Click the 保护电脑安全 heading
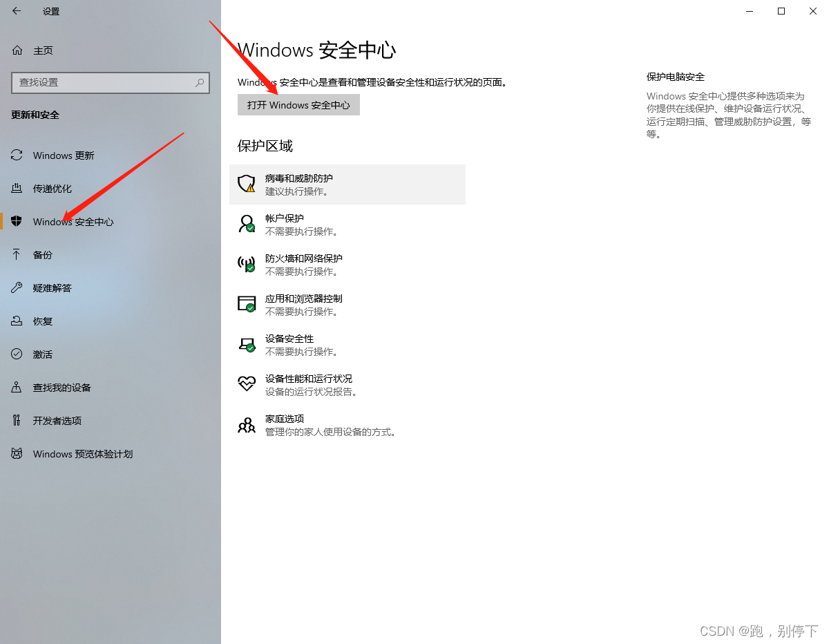Image resolution: width=829 pixels, height=644 pixels. (676, 77)
